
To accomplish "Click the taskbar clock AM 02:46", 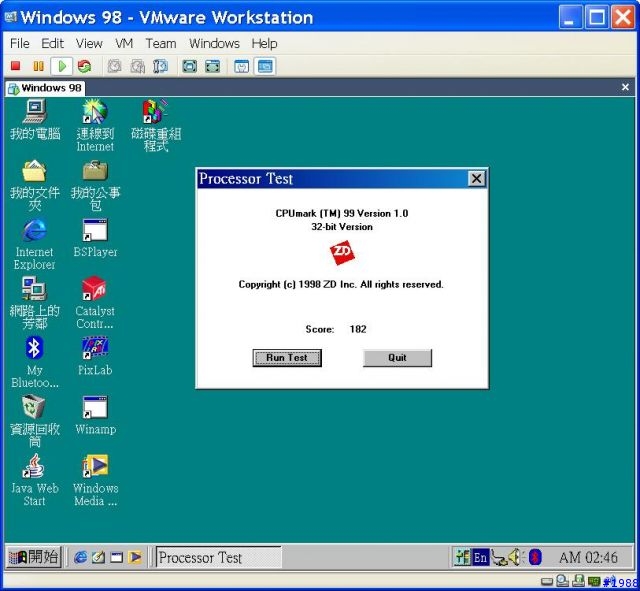I will click(x=588, y=558).
